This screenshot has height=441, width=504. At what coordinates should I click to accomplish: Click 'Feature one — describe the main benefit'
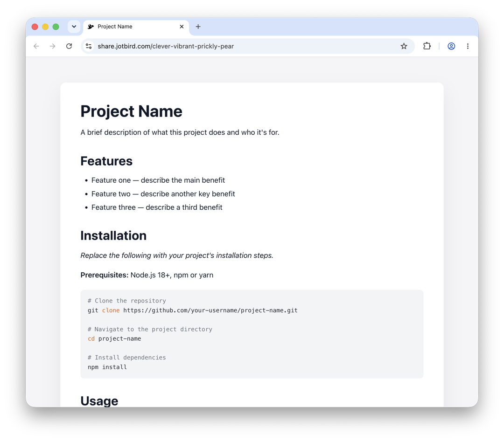coord(158,180)
